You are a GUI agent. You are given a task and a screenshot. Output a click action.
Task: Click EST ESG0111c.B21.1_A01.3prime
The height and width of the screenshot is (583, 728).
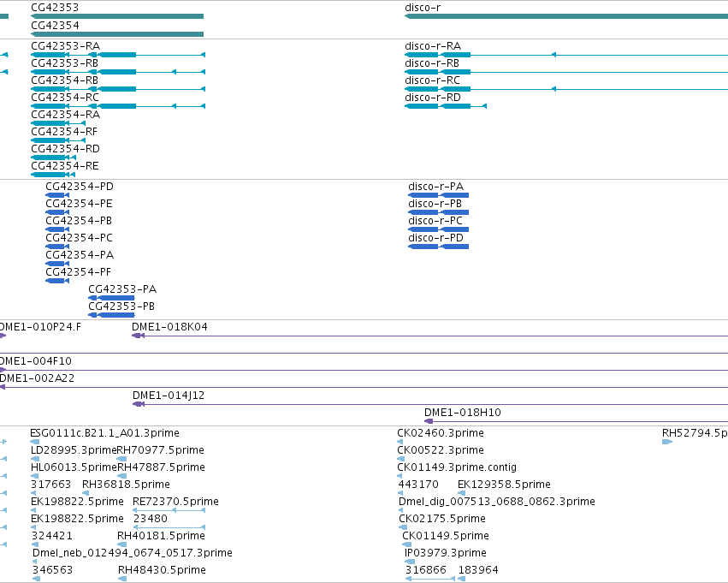click(105, 433)
